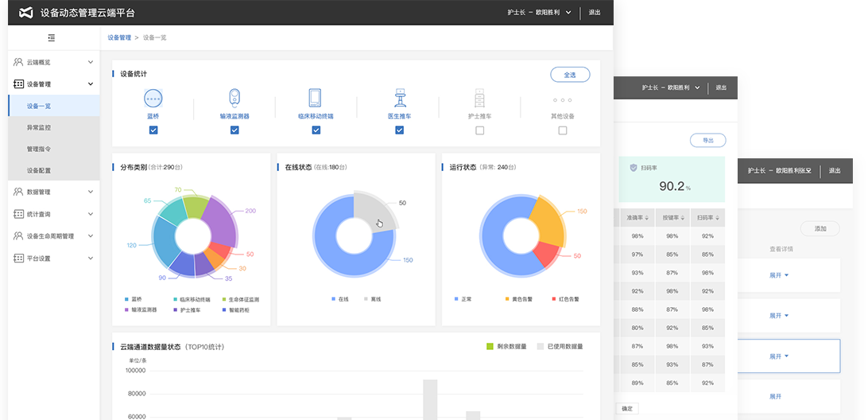Open the 设备配置 submenu item

[x=54, y=171]
